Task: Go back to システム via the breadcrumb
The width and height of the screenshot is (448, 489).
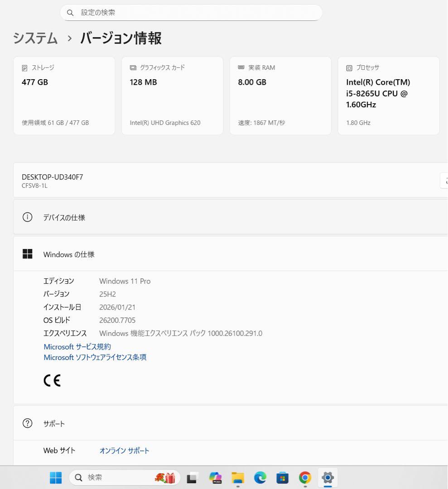Action: pos(35,38)
